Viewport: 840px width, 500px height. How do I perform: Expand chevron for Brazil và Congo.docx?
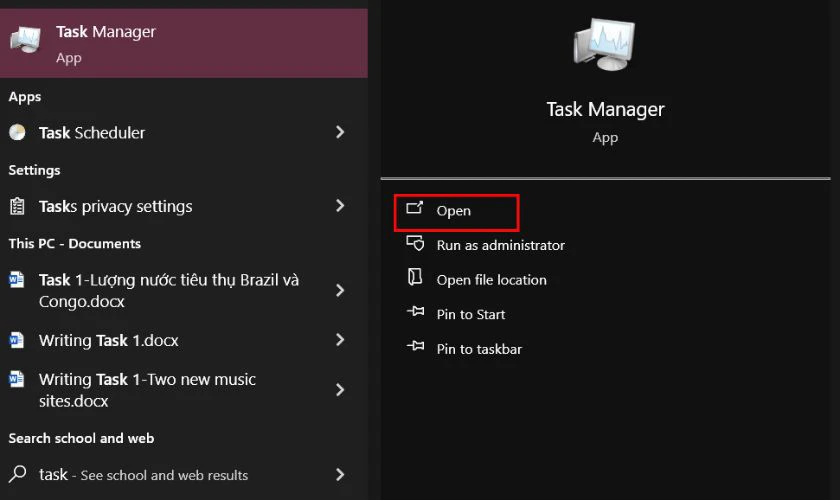tap(340, 290)
